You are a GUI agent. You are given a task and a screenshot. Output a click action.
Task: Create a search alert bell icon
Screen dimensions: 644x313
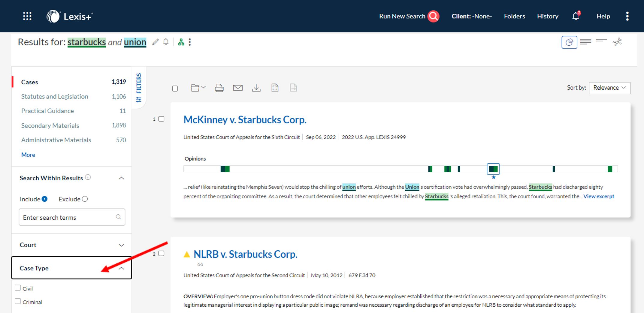click(166, 42)
